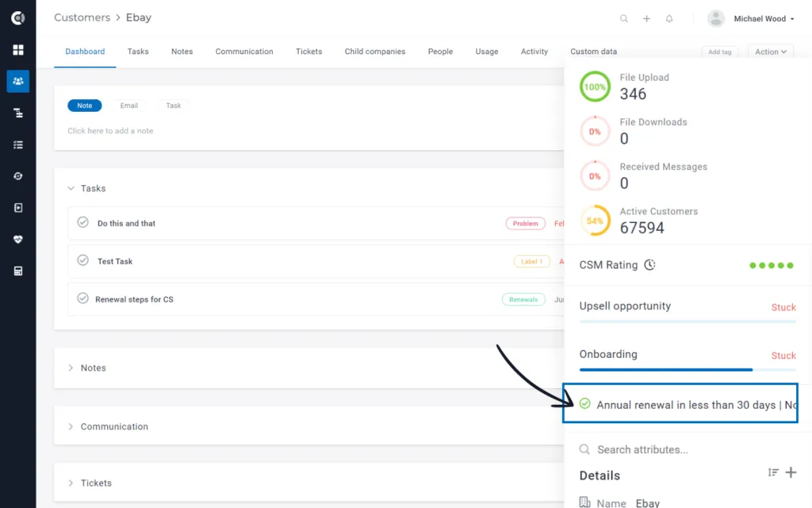Expand the Communication section

point(71,426)
